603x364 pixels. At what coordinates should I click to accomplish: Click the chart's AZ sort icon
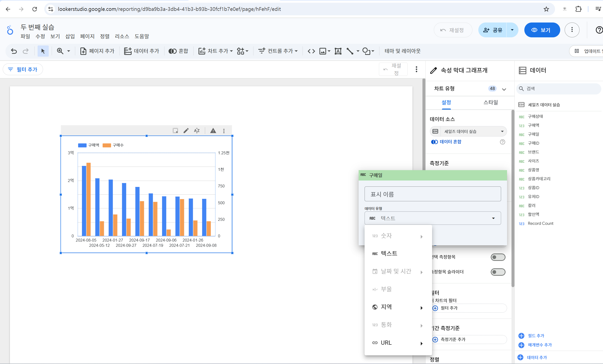(x=197, y=131)
